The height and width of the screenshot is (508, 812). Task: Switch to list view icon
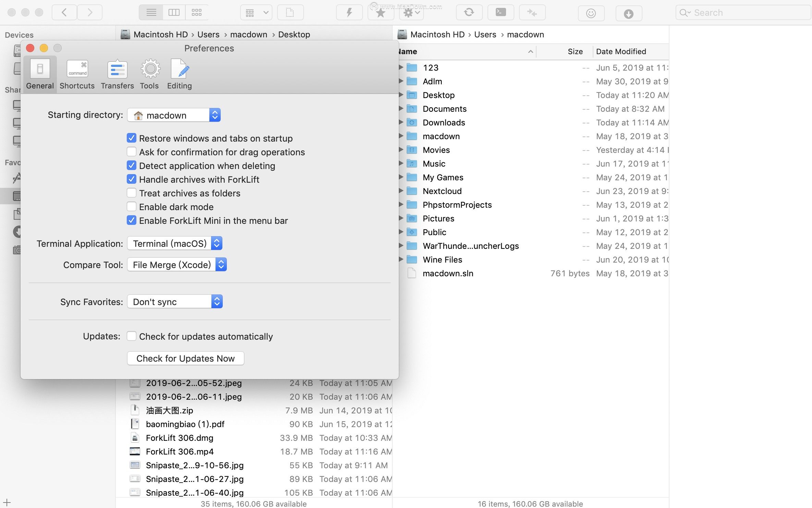coord(151,13)
